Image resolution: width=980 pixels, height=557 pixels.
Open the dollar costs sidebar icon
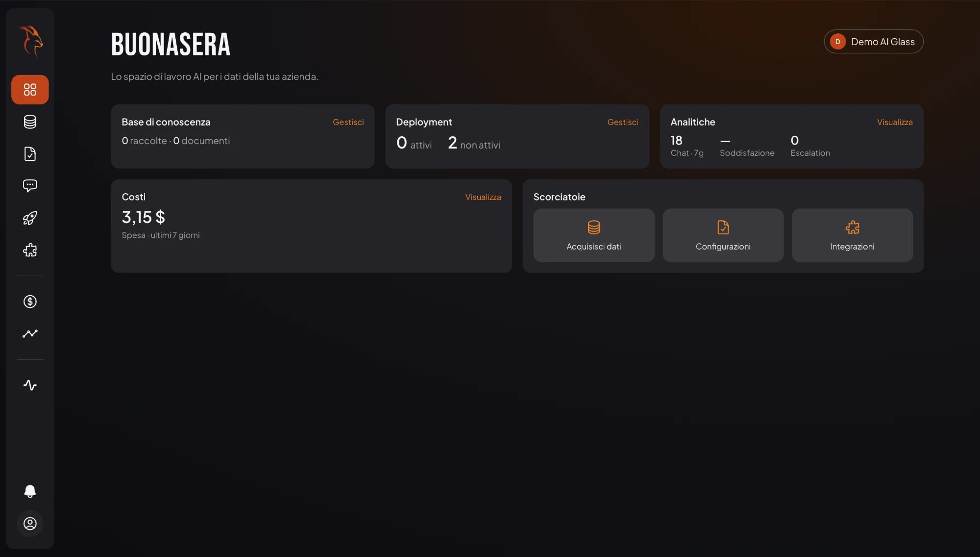tap(30, 302)
